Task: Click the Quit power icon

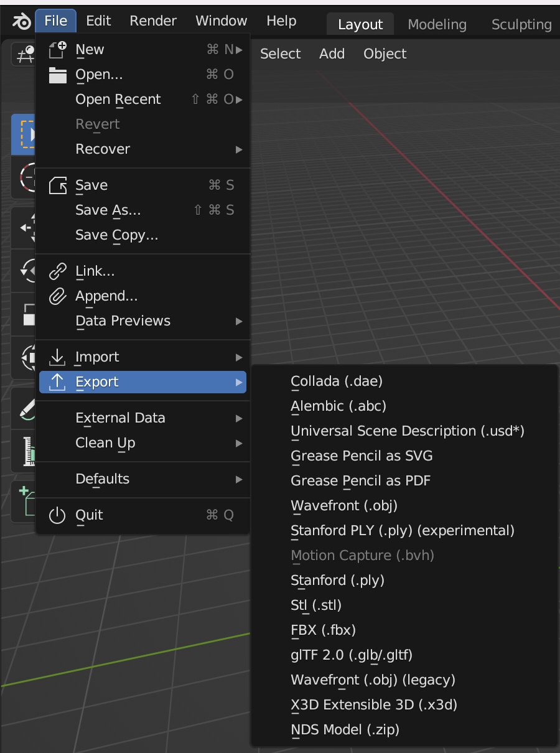Action: coord(57,515)
